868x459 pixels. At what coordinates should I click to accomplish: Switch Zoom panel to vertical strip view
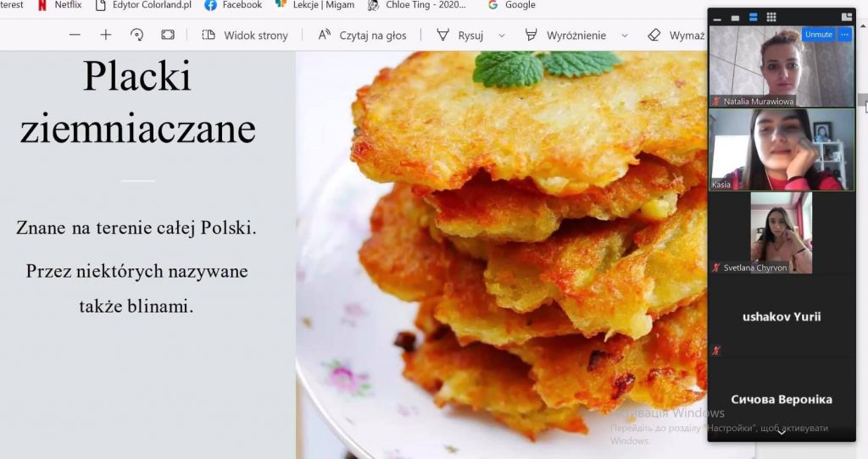754,17
